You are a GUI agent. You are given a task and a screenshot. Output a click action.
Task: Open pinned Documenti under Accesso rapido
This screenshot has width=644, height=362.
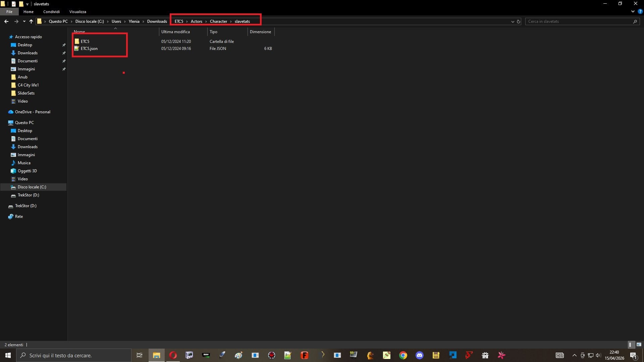[x=28, y=61]
